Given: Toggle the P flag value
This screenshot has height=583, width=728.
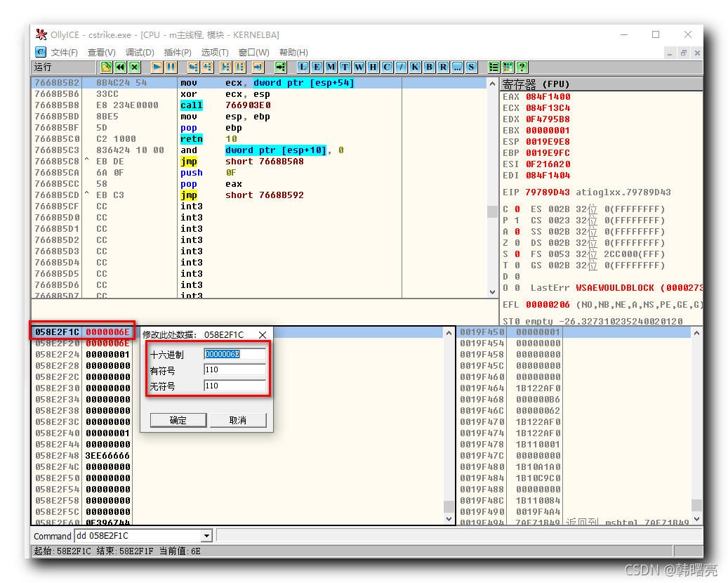Looking at the screenshot, I should [517, 220].
